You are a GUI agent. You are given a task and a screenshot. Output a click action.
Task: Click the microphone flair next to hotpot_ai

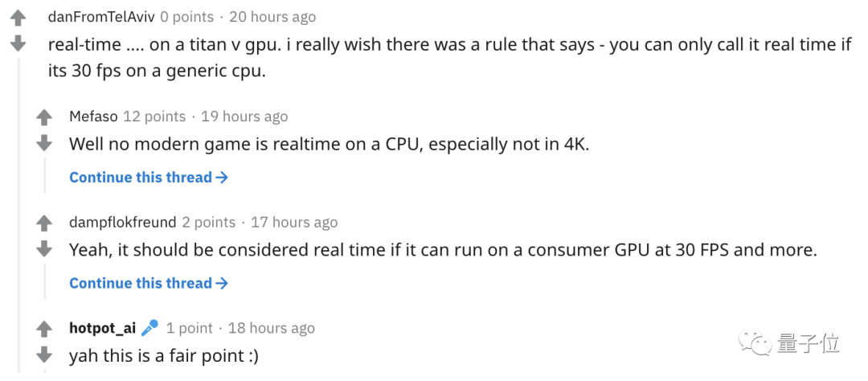click(x=149, y=328)
